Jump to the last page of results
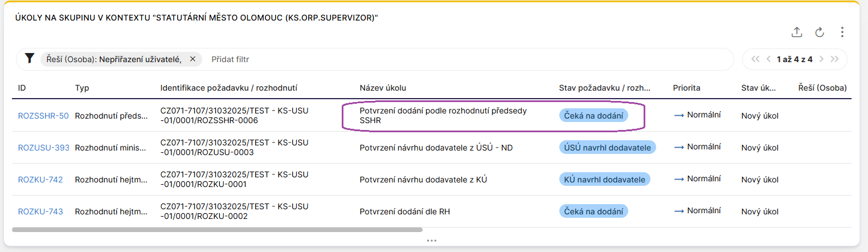868x252 pixels. pyautogui.click(x=835, y=59)
